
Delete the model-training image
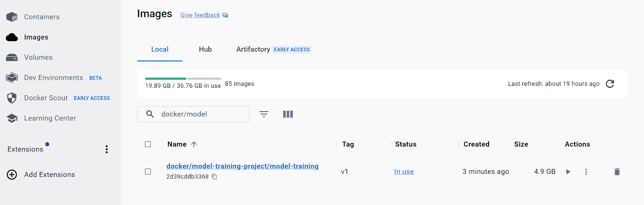pos(617,172)
